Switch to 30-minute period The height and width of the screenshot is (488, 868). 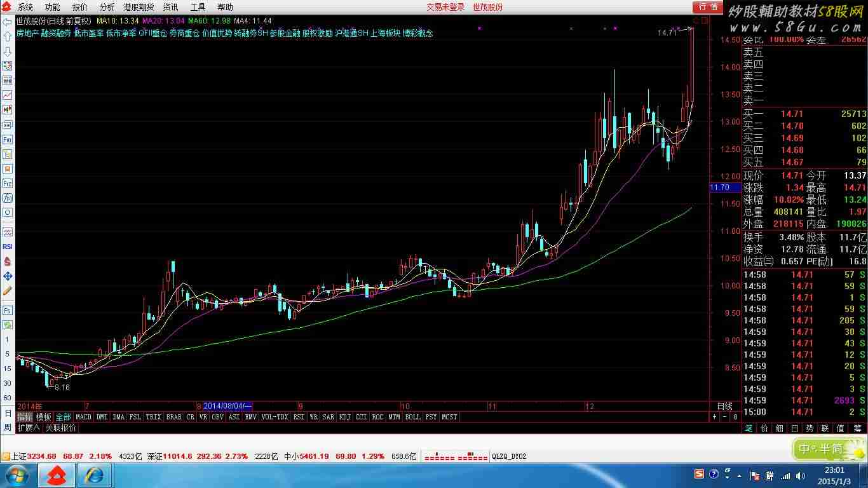(x=8, y=383)
